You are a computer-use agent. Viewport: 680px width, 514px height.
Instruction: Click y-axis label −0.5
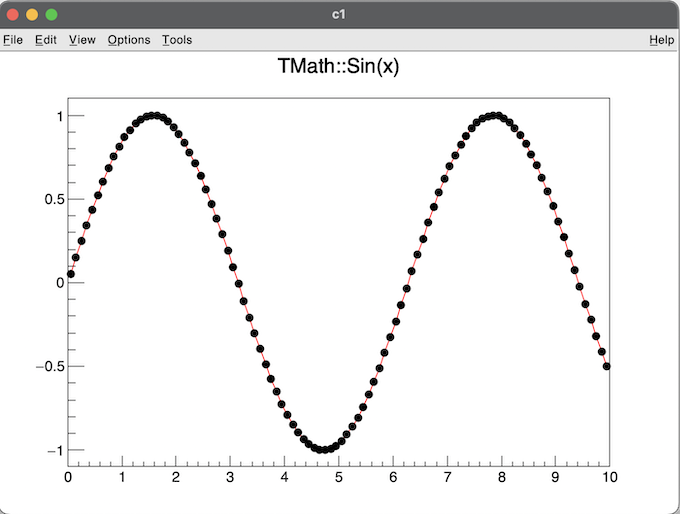click(50, 367)
